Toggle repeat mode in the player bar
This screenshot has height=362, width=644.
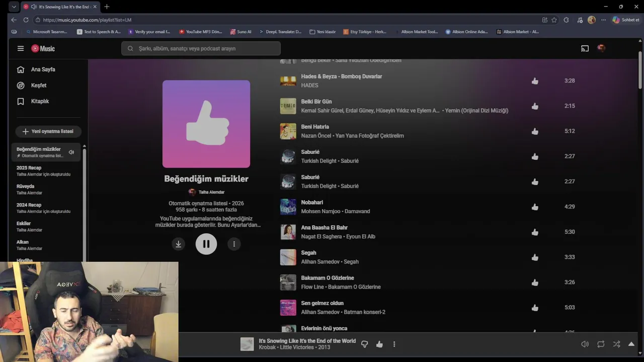(x=601, y=344)
